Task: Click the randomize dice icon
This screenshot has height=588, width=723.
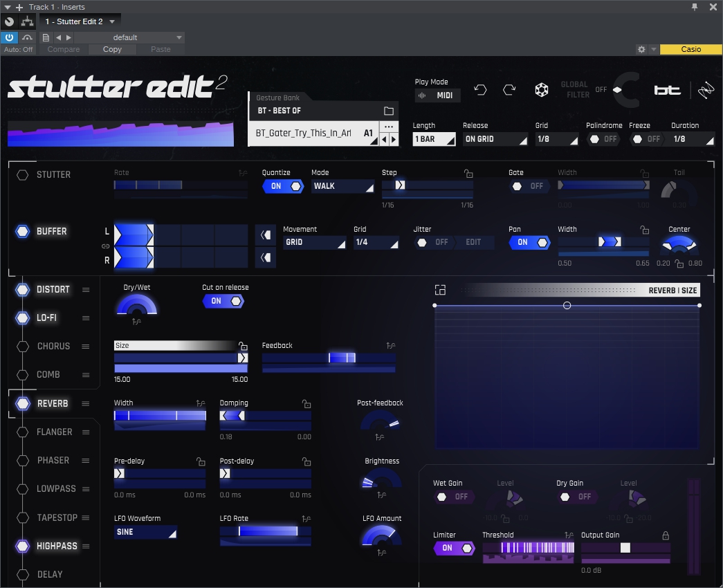Action: (541, 89)
